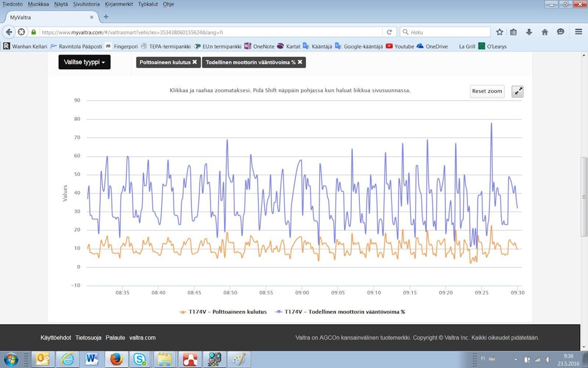Remove the Polttoaineen kulutus filter tag
The width and height of the screenshot is (588, 368).
click(195, 62)
